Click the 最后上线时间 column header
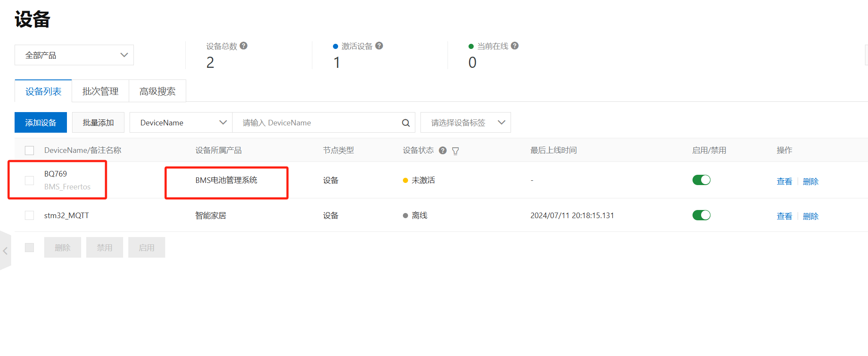 click(553, 150)
